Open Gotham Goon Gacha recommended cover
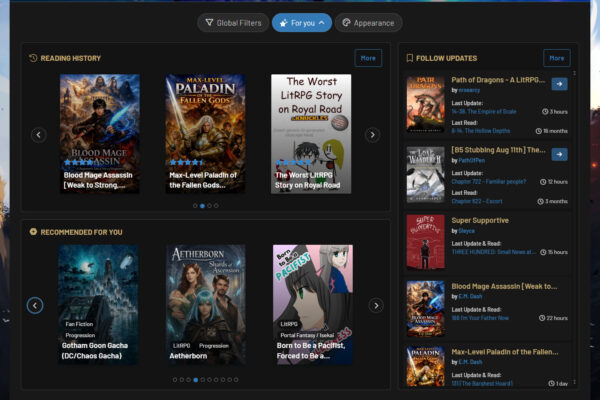The width and height of the screenshot is (600, 400). coord(98,305)
